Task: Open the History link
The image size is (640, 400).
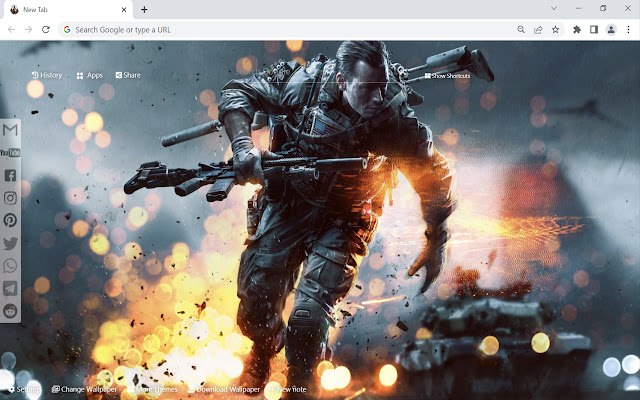Action: tap(47, 75)
